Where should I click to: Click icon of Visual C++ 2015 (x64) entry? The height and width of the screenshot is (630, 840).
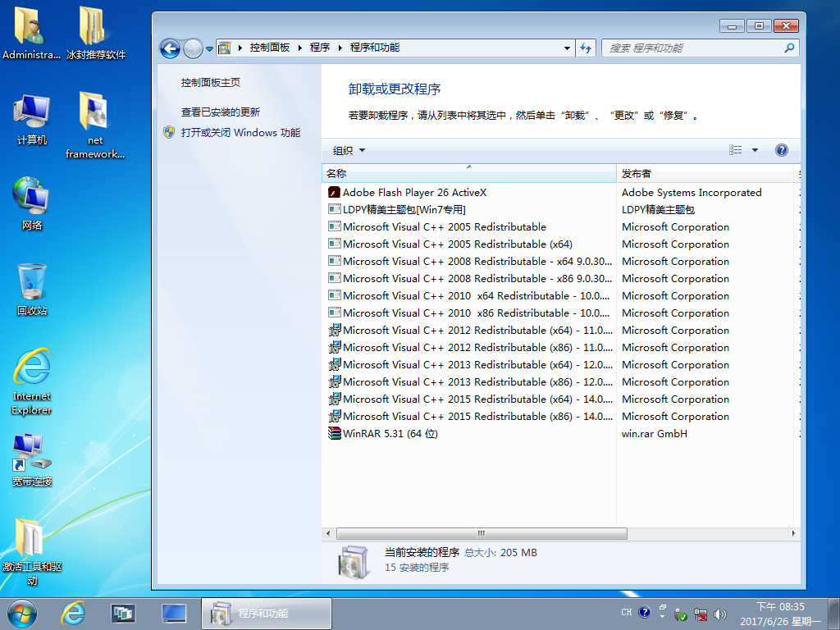(x=335, y=399)
